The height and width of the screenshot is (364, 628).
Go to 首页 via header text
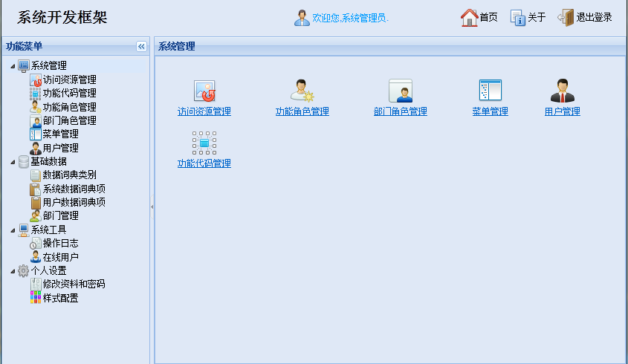click(488, 17)
